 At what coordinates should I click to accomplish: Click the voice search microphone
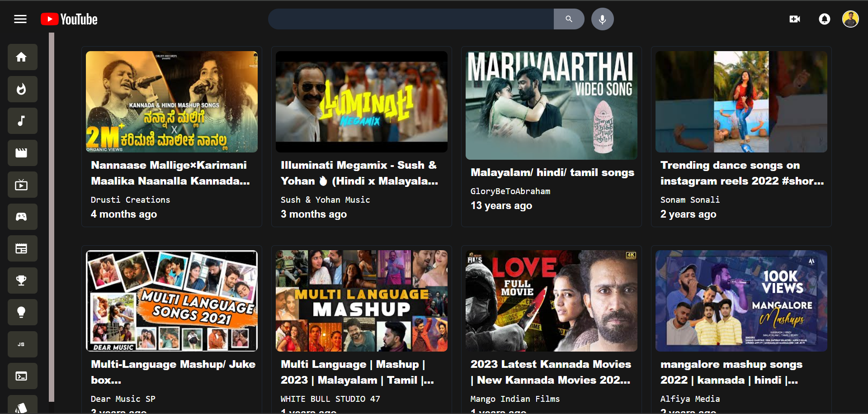click(602, 19)
